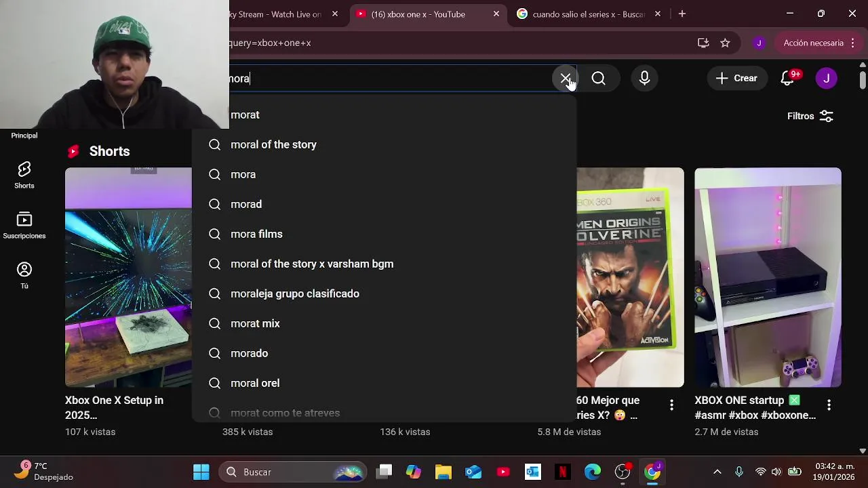868x488 pixels.
Task: Select the 'morat mix' suggestion
Action: coord(384,323)
